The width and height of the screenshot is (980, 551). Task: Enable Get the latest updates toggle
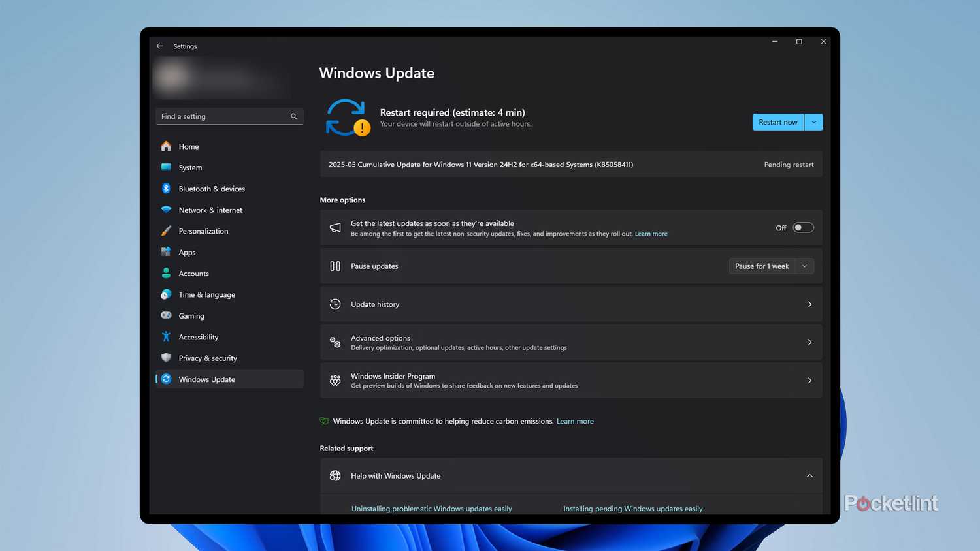click(802, 227)
